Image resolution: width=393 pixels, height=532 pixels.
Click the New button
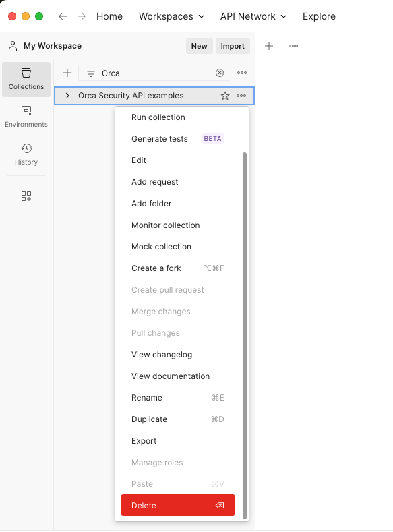pos(199,46)
